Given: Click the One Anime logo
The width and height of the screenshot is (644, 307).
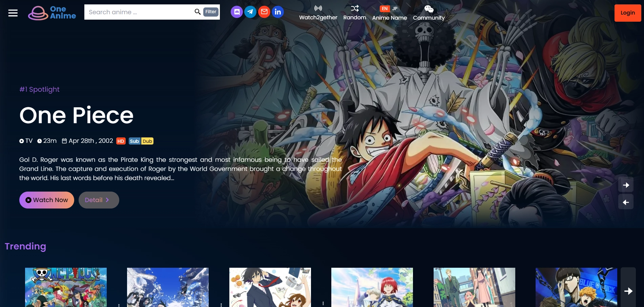Looking at the screenshot, I should pyautogui.click(x=52, y=13).
